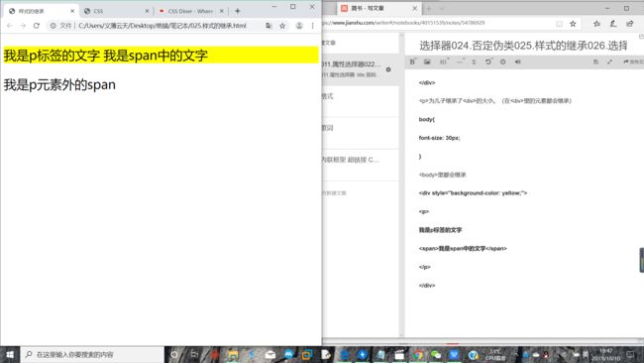
Task: Click the Windows taskbar search box
Action: [x=92, y=354]
